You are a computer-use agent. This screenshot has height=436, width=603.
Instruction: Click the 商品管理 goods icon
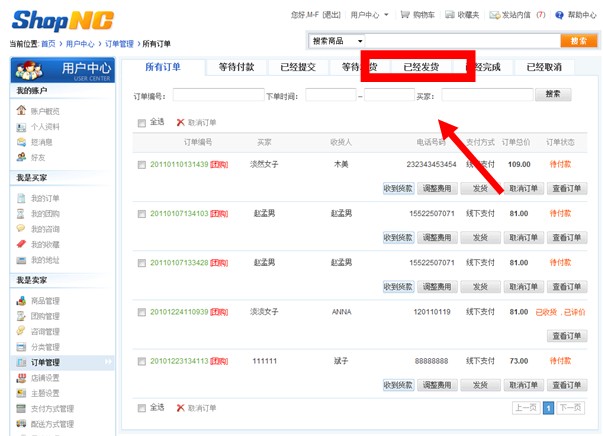tap(21, 300)
